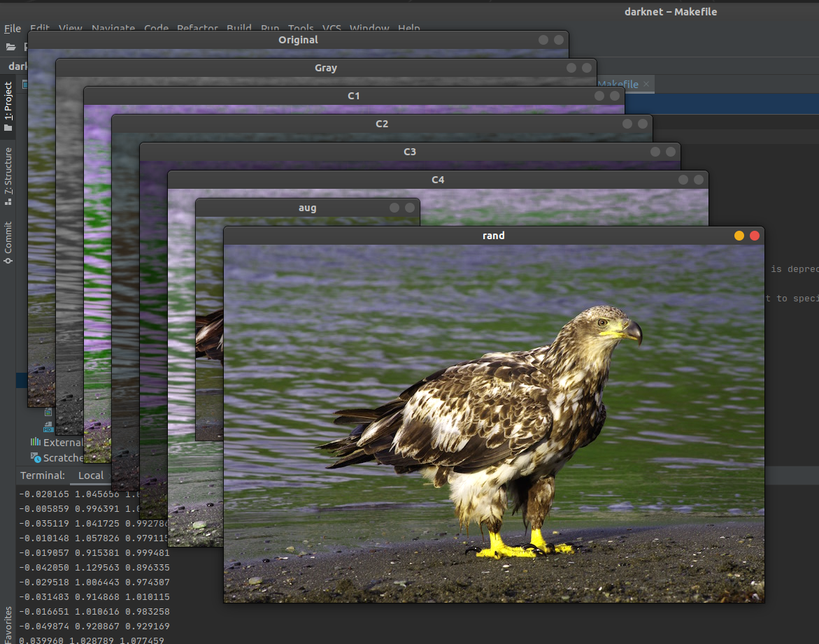819x644 pixels.
Task: Click terminal line "-0.019057 0.915381 0.999481"
Action: pos(94,552)
